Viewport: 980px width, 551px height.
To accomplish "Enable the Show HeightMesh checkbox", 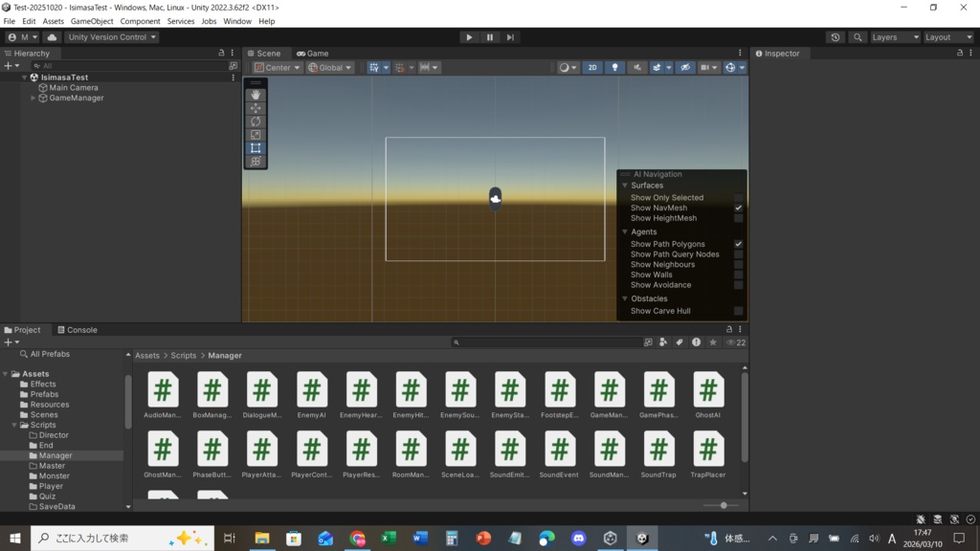I will tap(738, 218).
